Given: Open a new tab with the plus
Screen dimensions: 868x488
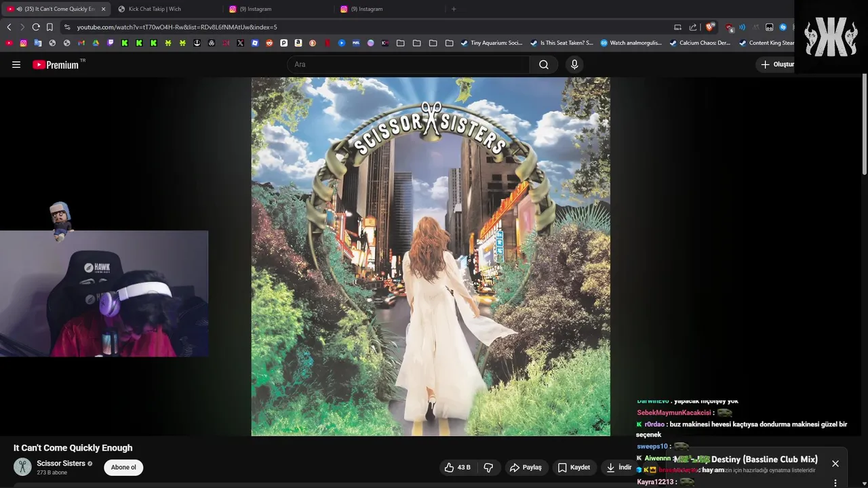Looking at the screenshot, I should click(454, 9).
